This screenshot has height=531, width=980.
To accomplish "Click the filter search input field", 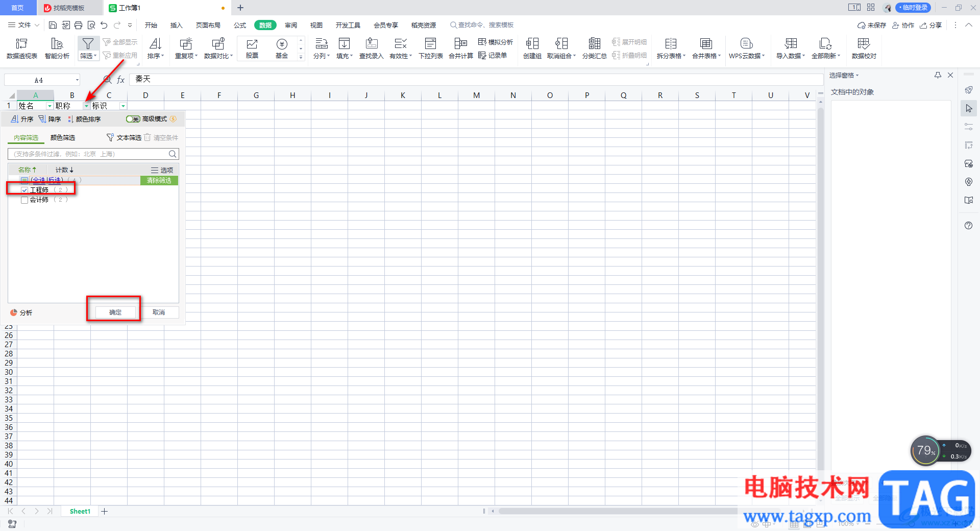I will pos(93,154).
